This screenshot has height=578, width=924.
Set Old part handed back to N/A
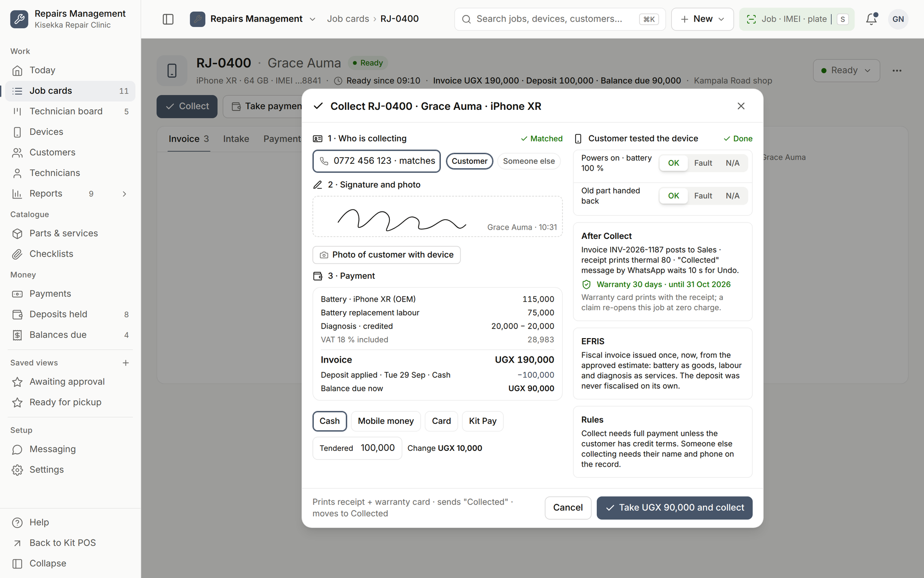(x=732, y=196)
